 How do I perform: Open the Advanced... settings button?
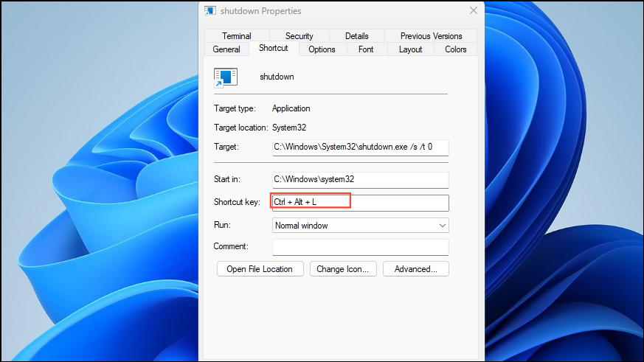pyautogui.click(x=415, y=269)
